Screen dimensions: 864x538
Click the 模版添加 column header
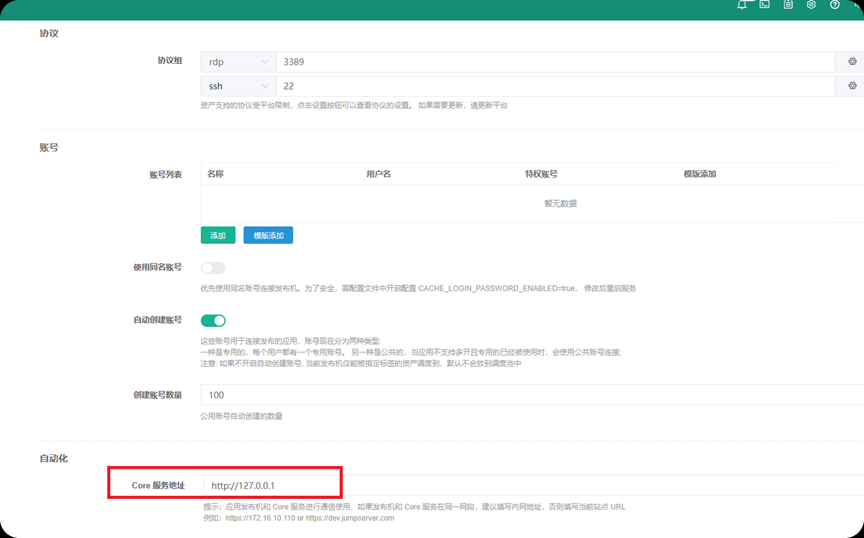(700, 174)
